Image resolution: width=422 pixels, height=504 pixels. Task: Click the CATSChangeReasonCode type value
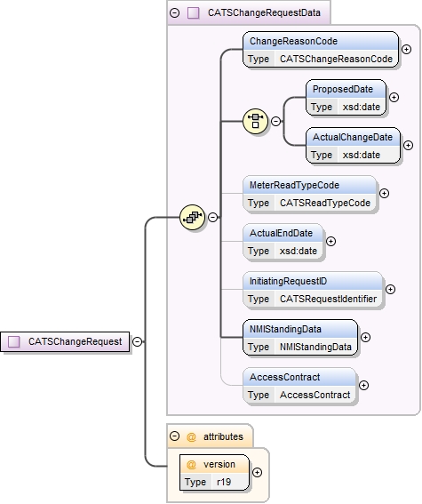pyautogui.click(x=336, y=59)
